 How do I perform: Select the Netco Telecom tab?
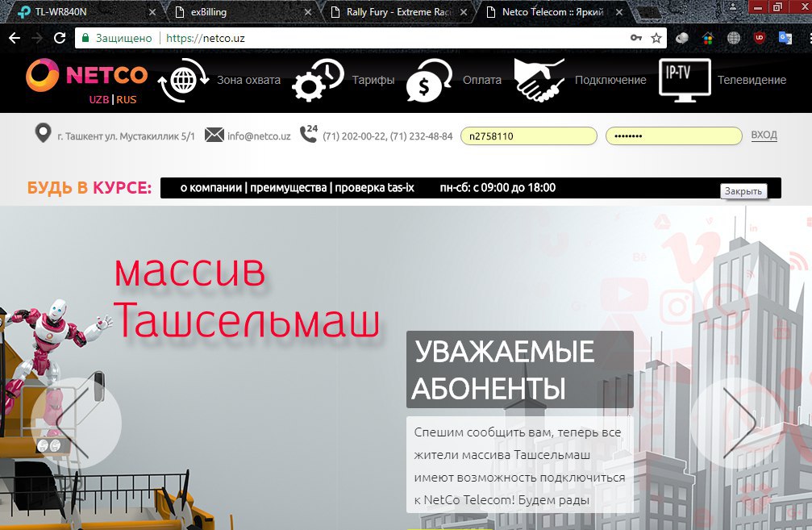[552, 12]
